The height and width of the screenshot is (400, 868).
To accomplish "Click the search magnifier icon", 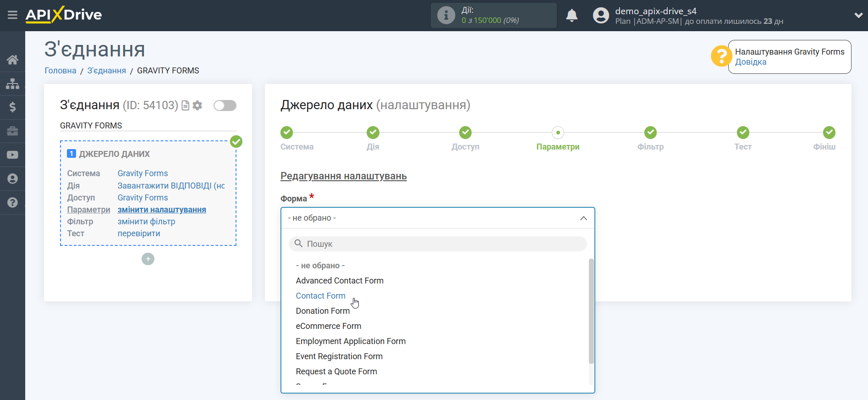I will [x=298, y=244].
